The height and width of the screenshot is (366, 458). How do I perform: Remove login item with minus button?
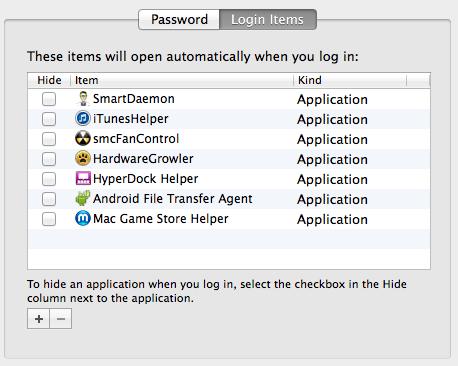pos(61,319)
